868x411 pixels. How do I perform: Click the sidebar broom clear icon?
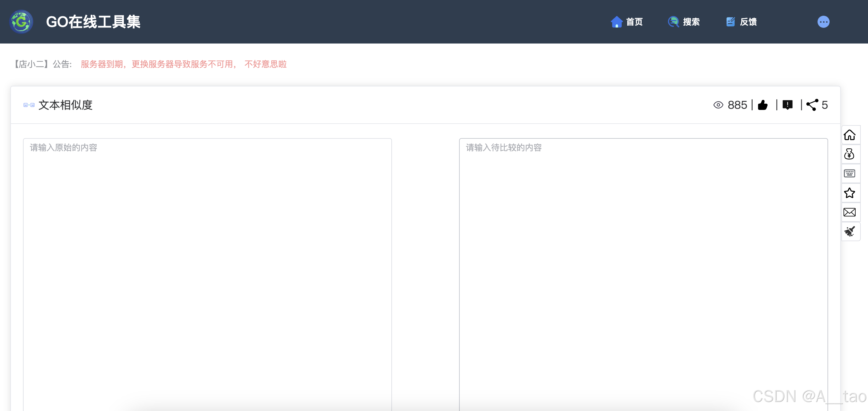pos(850,231)
